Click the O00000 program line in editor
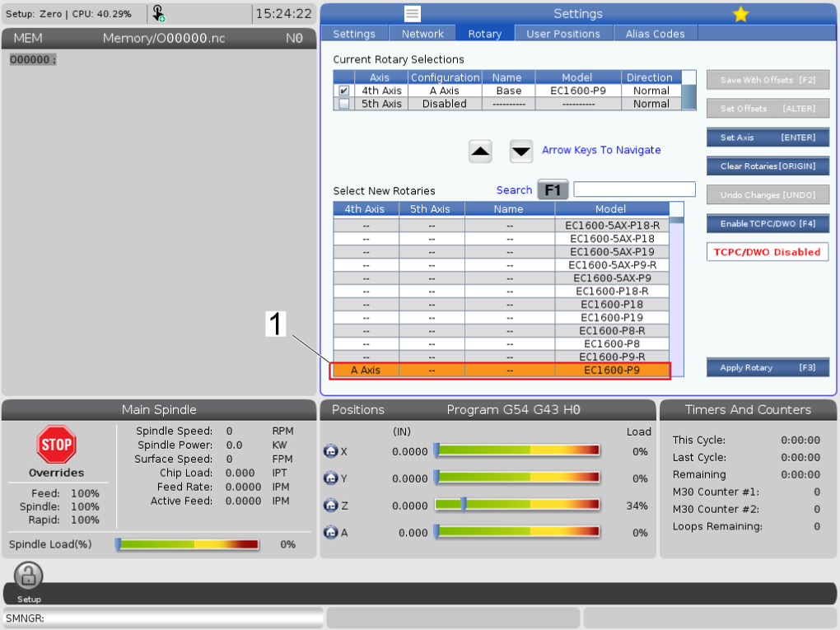Screen dimensions: 840x630 tap(32, 59)
